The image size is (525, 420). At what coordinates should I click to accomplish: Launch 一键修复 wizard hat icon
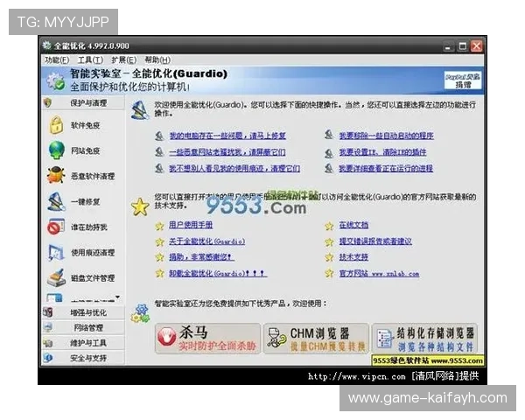(x=56, y=201)
